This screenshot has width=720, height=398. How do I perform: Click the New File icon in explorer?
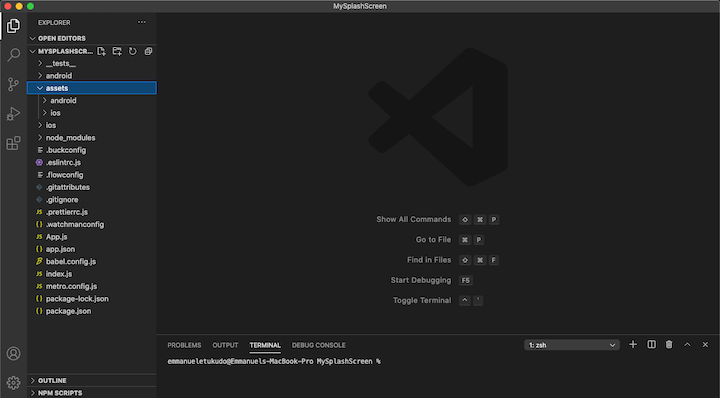pyautogui.click(x=101, y=51)
